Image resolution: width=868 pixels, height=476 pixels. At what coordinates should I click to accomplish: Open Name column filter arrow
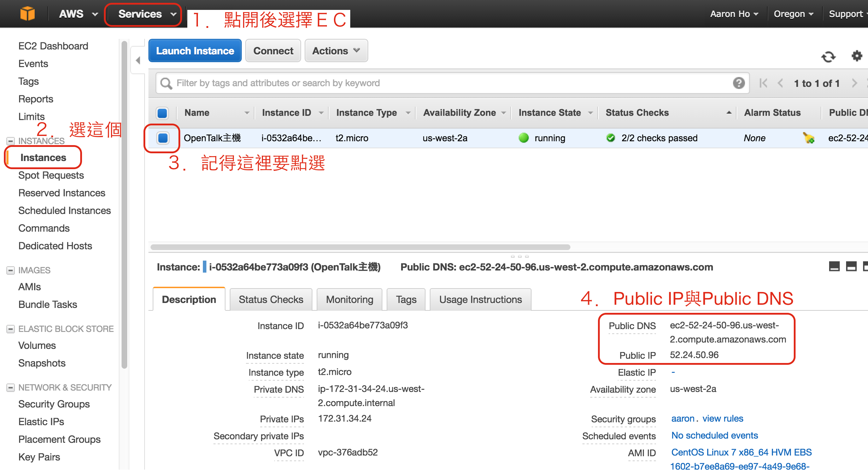pos(247,113)
